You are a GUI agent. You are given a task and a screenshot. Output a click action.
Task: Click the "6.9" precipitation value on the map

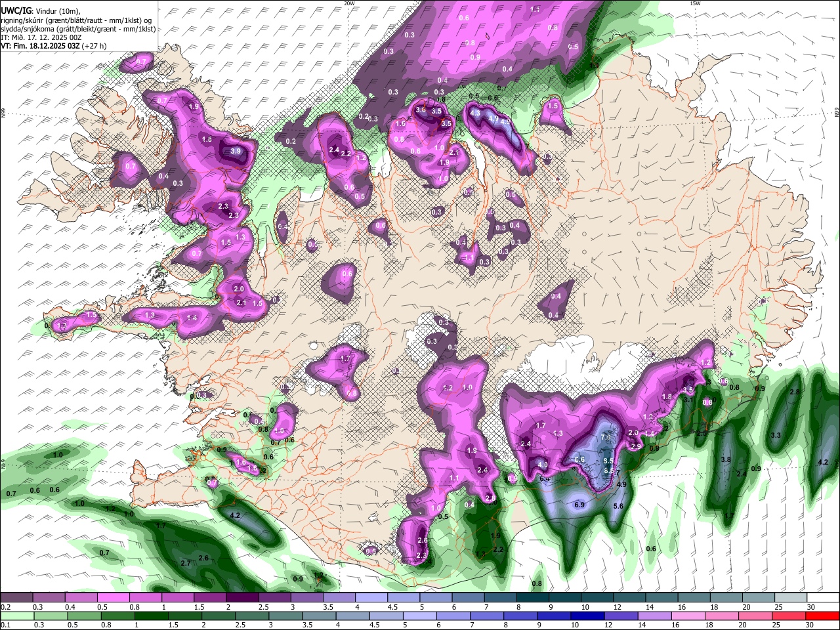[579, 505]
